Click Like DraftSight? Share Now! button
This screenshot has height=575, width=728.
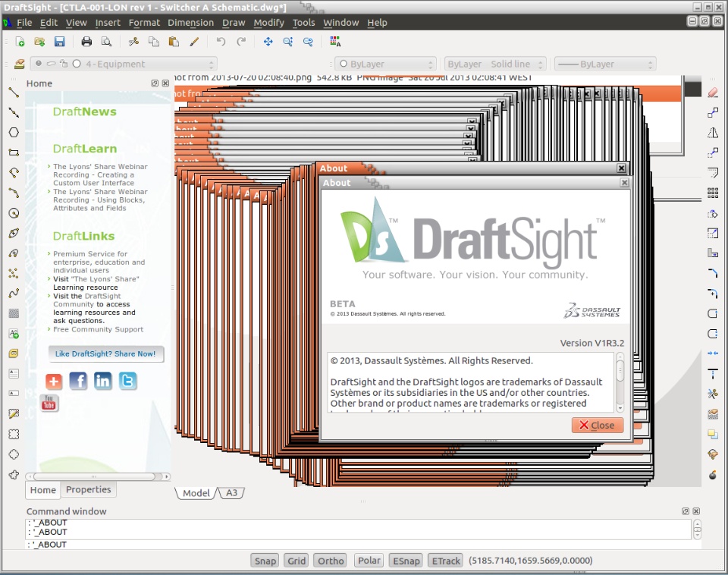coord(106,353)
